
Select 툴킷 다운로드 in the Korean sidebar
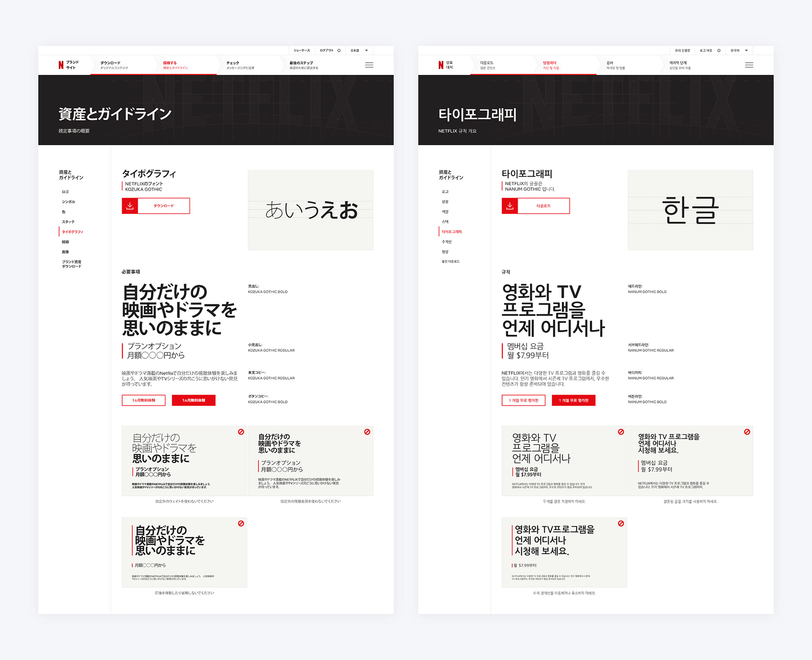point(451,261)
